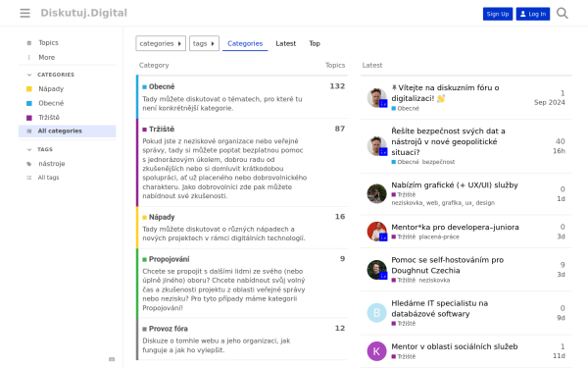Click the All tags list icon
Viewport: 588px width, 368px height.
coord(29,178)
